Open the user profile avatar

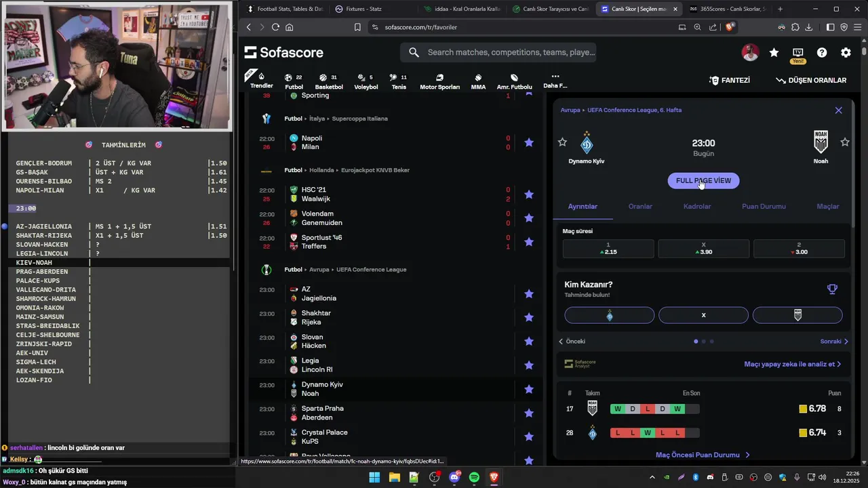click(750, 52)
